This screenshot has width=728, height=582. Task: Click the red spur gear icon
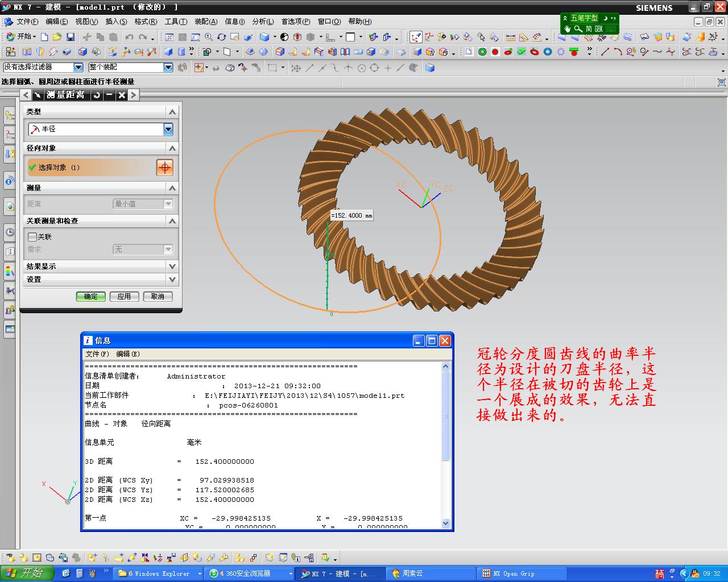(x=495, y=52)
